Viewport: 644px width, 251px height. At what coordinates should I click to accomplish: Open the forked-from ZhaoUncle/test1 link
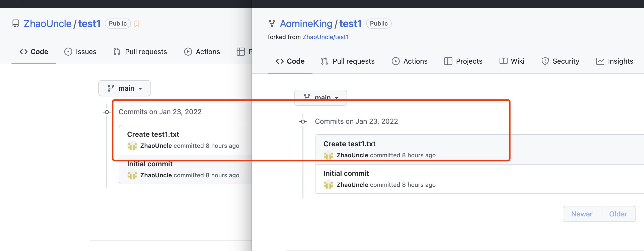click(326, 37)
